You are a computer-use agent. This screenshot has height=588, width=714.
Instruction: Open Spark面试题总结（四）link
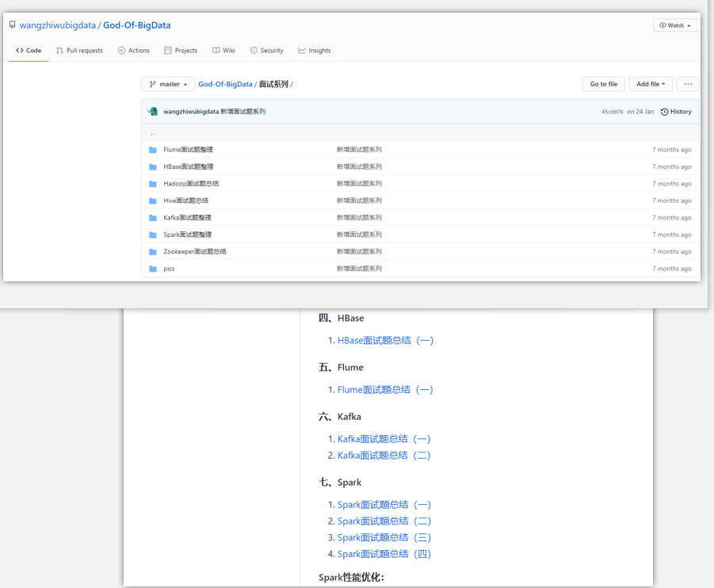(384, 554)
